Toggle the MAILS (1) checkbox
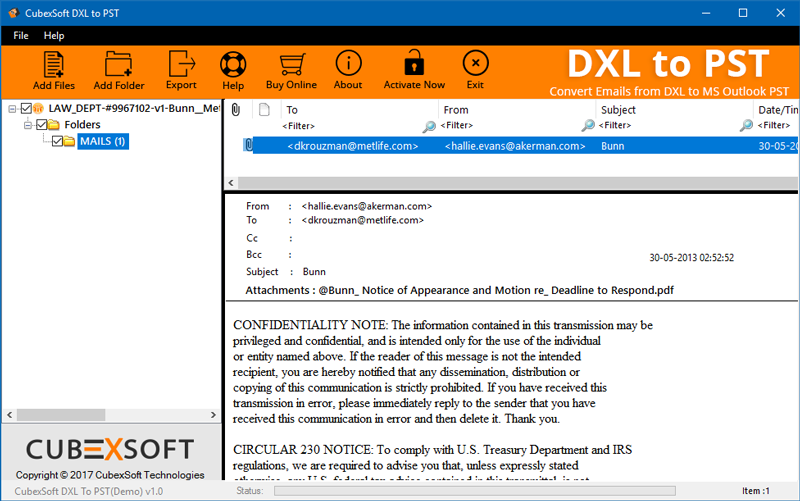This screenshot has height=501, width=800. (57, 141)
